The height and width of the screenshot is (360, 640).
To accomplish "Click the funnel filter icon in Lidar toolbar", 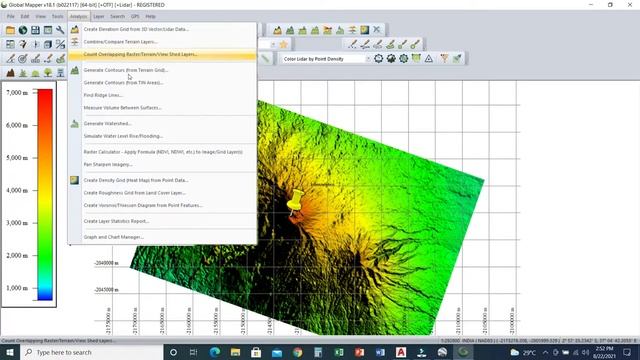I will [444, 59].
